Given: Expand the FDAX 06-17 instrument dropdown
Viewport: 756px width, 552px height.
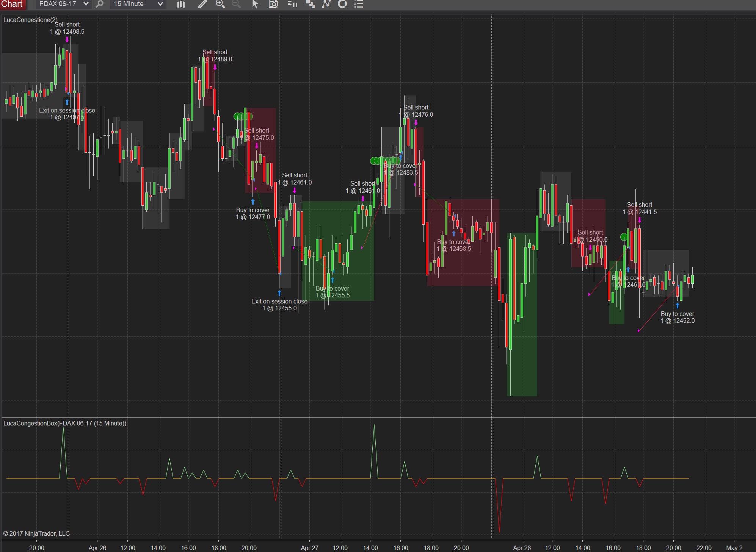Looking at the screenshot, I should pos(86,4).
